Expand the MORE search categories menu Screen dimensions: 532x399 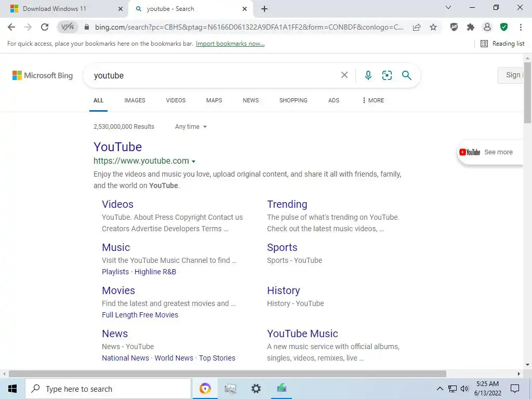(x=373, y=100)
